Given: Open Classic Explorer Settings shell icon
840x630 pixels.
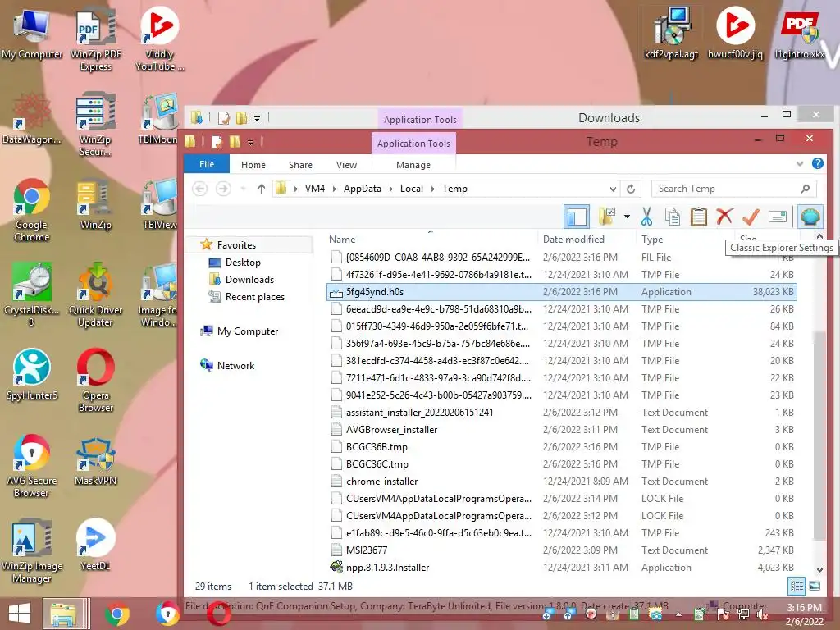Looking at the screenshot, I should click(x=810, y=217).
